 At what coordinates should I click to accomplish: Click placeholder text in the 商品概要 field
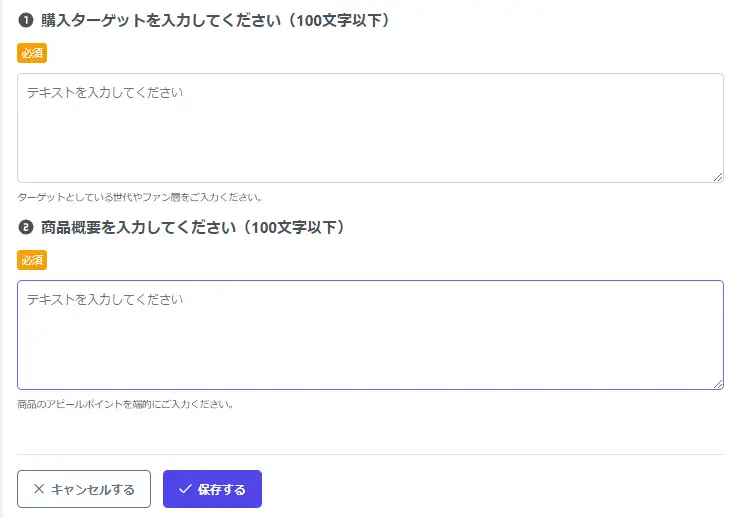105,299
